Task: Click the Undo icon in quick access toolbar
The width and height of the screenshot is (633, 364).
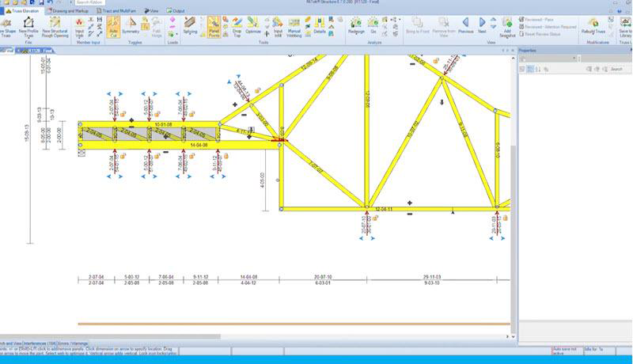Action: tap(50, 2)
